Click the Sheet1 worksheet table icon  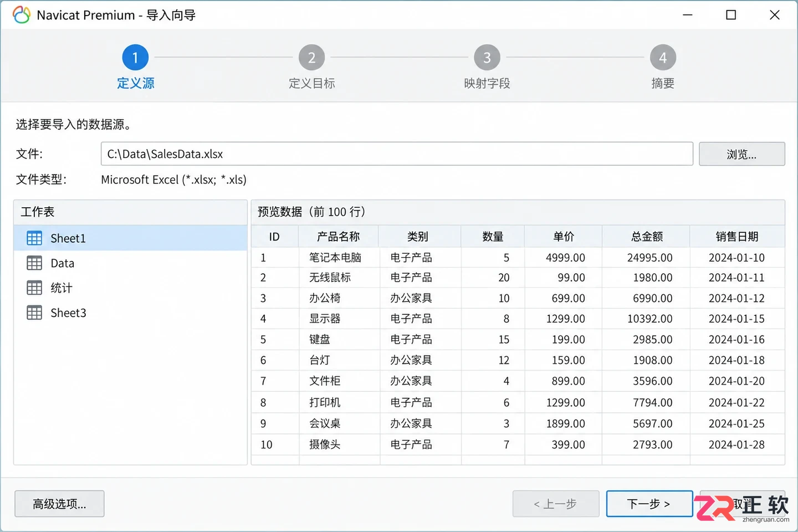pos(34,238)
